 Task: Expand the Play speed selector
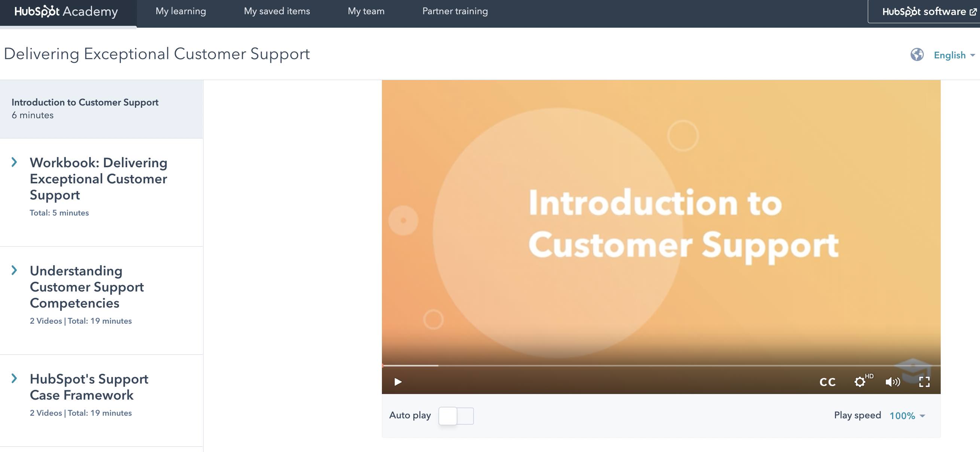tap(909, 415)
